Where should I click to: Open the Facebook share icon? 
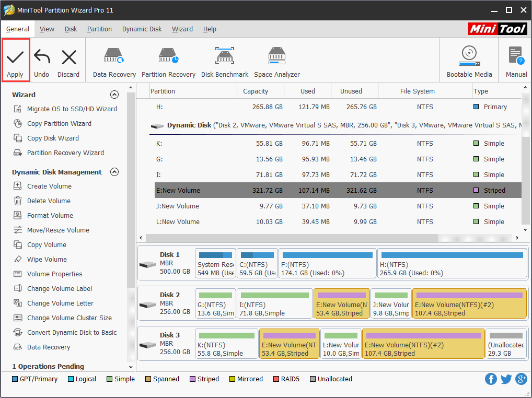(491, 379)
